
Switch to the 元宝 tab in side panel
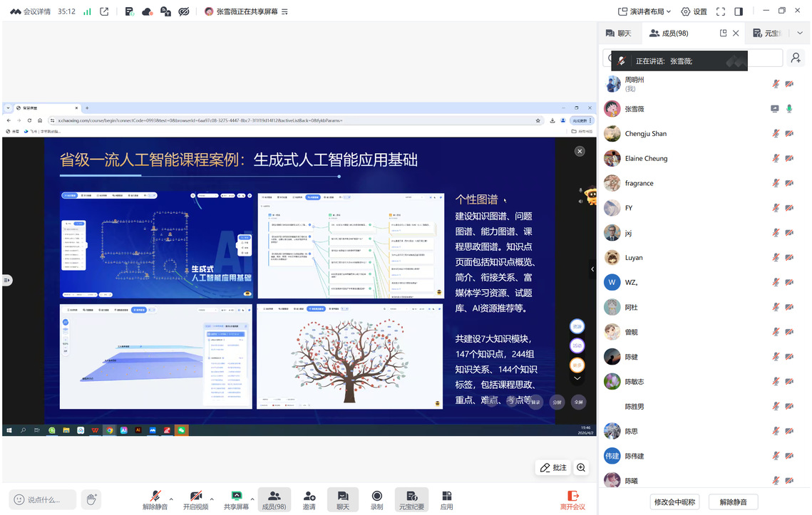point(767,33)
